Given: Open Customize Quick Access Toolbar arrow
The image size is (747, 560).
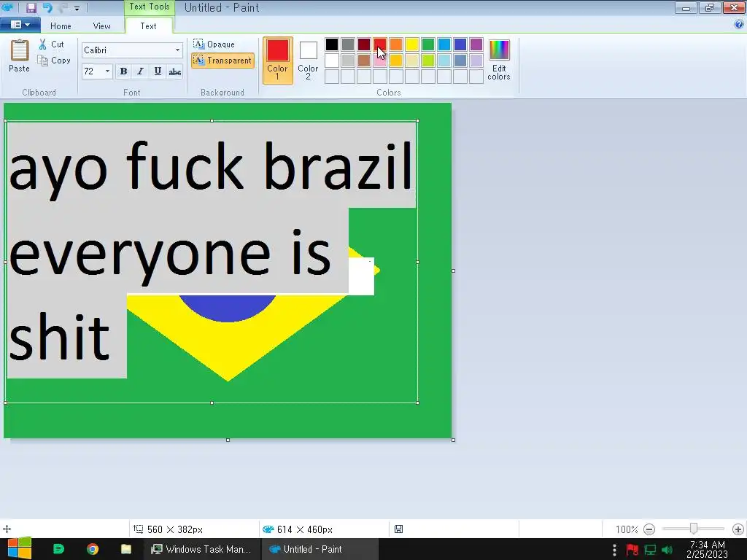Looking at the screenshot, I should click(77, 8).
